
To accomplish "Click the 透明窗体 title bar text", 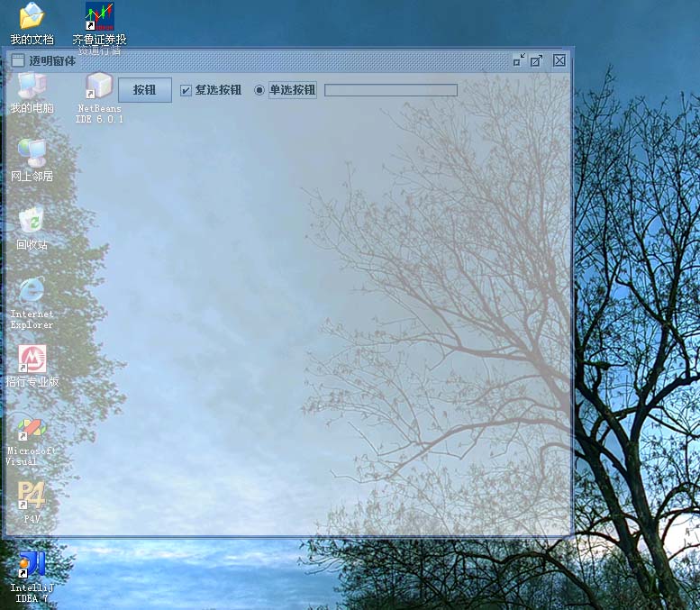I will [x=52, y=60].
